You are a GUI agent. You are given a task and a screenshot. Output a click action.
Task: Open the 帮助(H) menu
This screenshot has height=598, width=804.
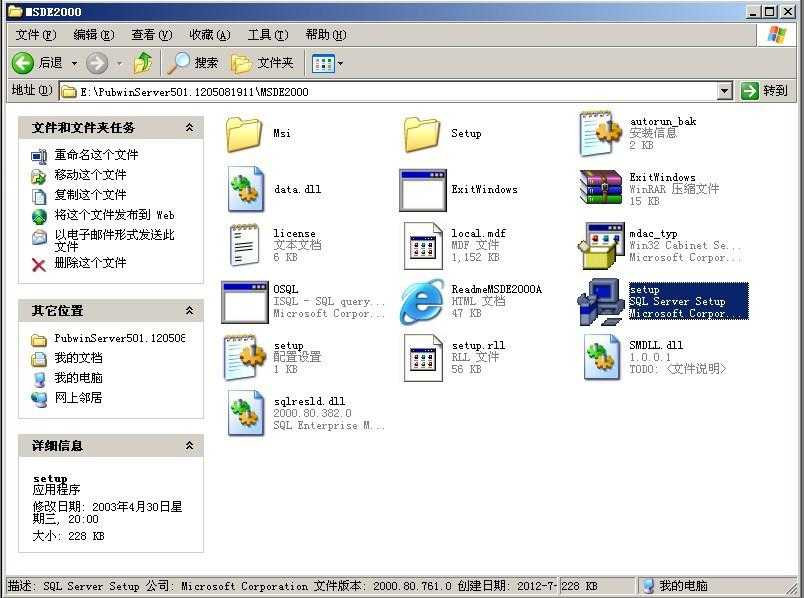pos(326,35)
